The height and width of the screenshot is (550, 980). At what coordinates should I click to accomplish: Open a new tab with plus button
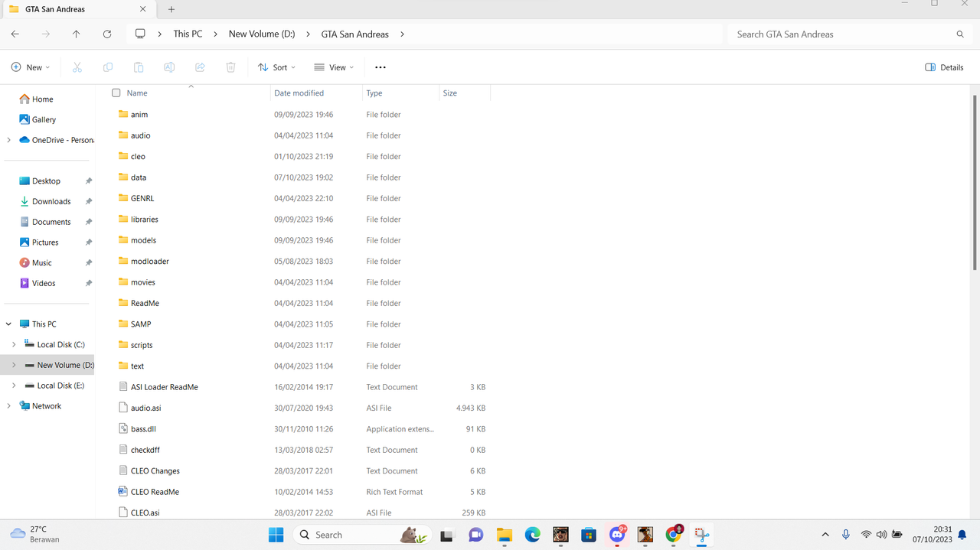171,9
